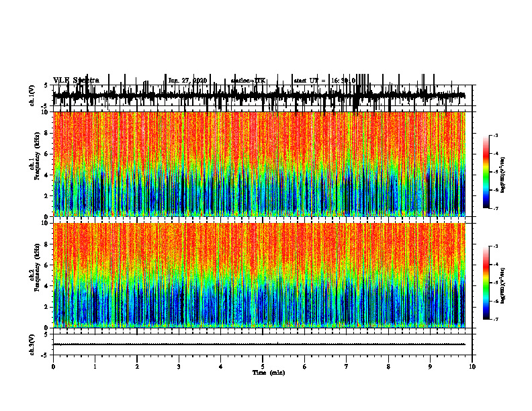
Task: Click the ch.1 color bar "-3" label
Action: pyautogui.click(x=496, y=135)
